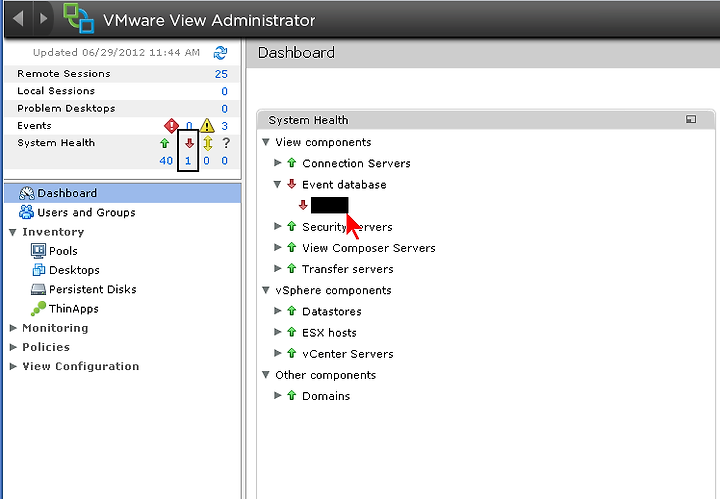Open the Events warning count 3
The image size is (720, 499).
point(224,126)
